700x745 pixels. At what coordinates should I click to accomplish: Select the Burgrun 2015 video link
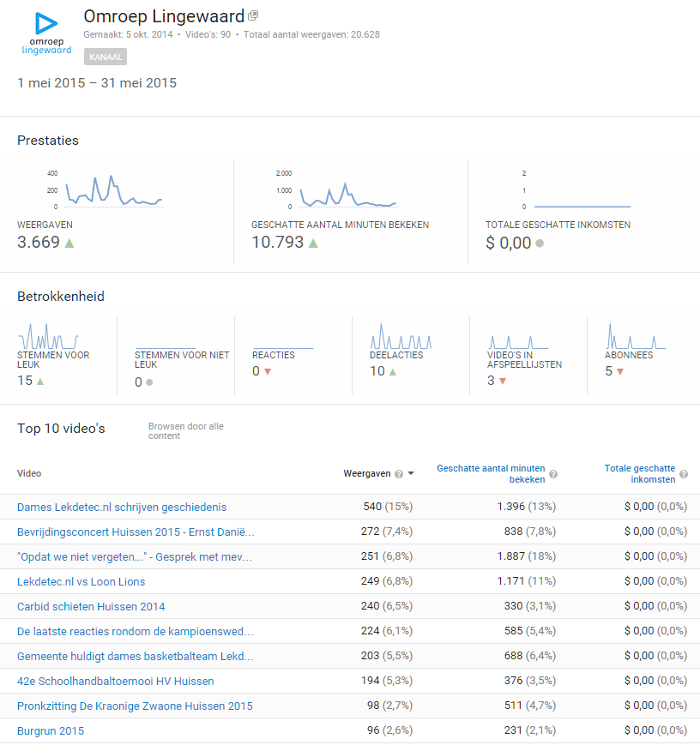tap(51, 730)
